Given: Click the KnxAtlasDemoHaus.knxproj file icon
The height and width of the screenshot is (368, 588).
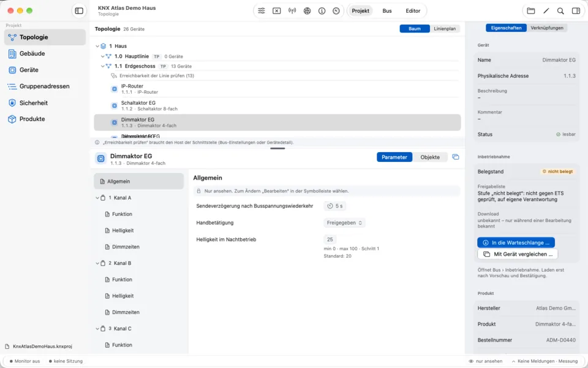Looking at the screenshot, I should 7,346.
